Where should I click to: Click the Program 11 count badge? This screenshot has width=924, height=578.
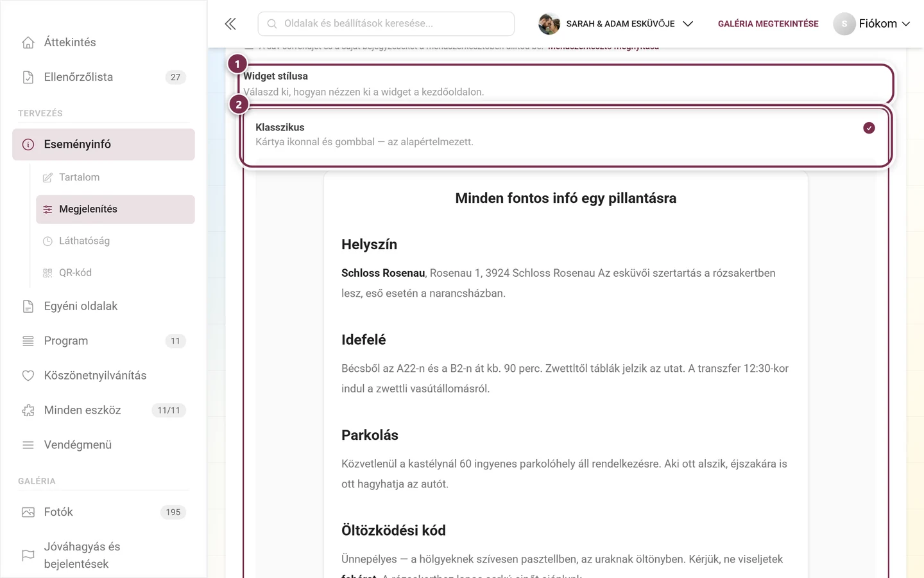[175, 341]
